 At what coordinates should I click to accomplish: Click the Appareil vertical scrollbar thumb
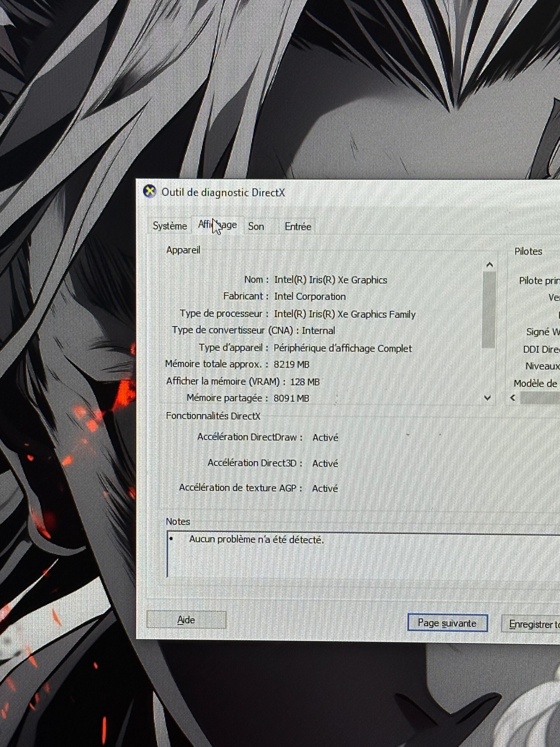(489, 310)
